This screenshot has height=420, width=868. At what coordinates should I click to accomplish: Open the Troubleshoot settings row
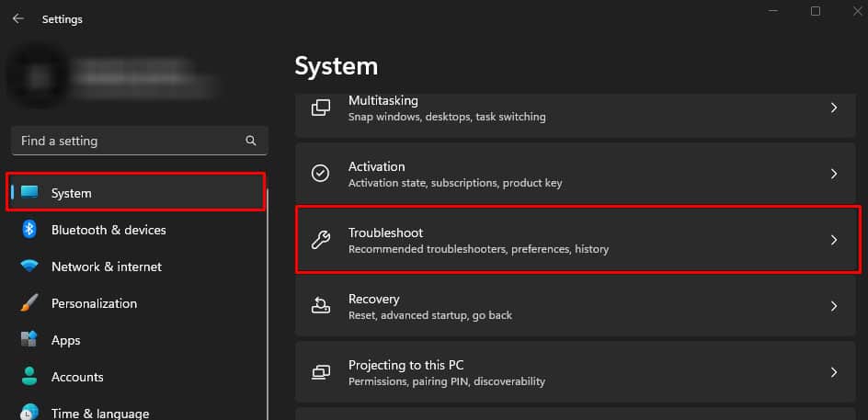[x=576, y=240]
